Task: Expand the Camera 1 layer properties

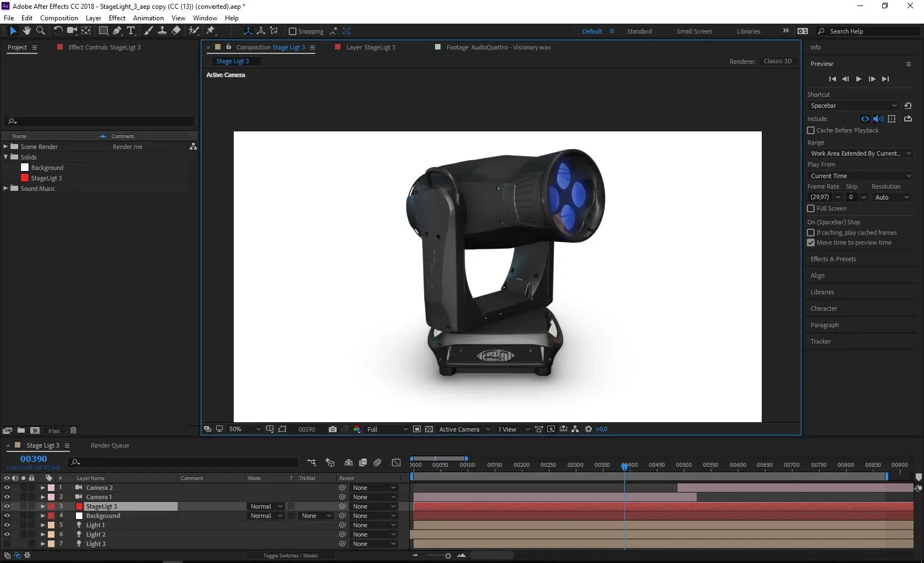Action: pos(43,497)
